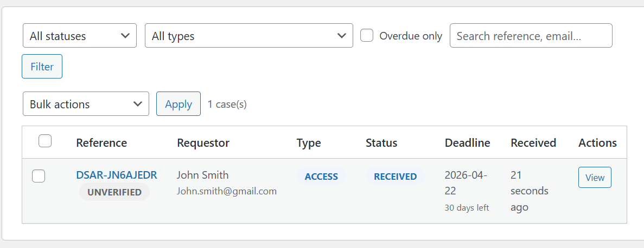Viewport: 644px width, 248px height.
Task: Click the ACCESS type badge
Action: [321, 177]
